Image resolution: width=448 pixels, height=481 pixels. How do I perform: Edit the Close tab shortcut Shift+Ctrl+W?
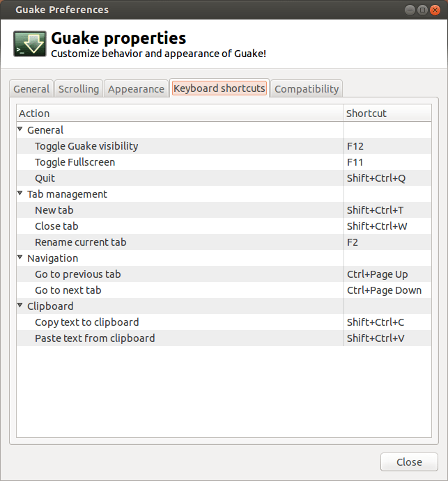click(377, 226)
